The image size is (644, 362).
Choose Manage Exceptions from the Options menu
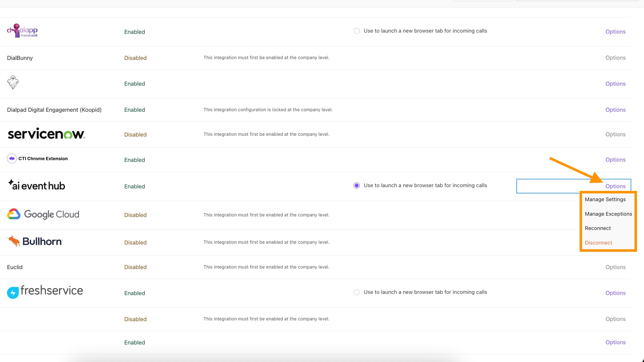(x=608, y=214)
